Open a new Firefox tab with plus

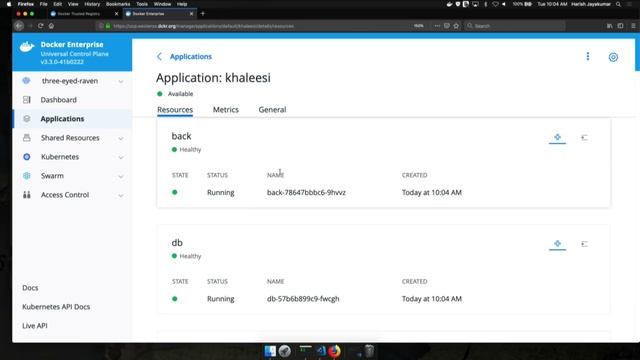pos(202,13)
